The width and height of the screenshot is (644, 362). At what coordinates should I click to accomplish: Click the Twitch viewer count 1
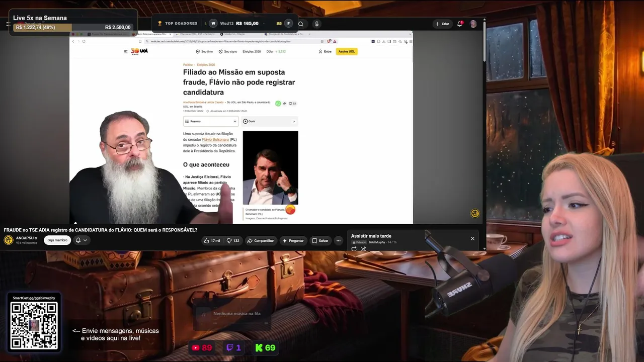[234, 347]
